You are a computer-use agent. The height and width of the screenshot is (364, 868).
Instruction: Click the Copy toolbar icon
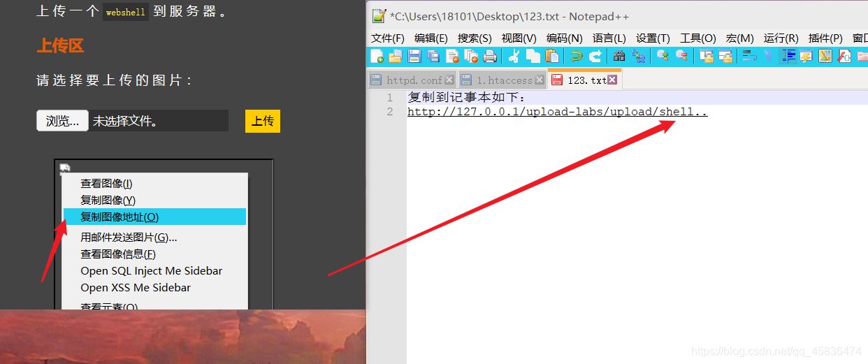coord(533,57)
